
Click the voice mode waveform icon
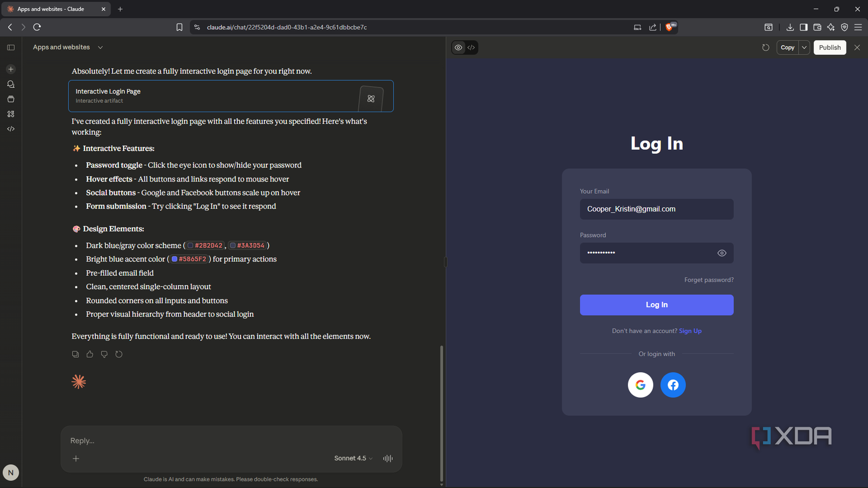click(x=388, y=458)
